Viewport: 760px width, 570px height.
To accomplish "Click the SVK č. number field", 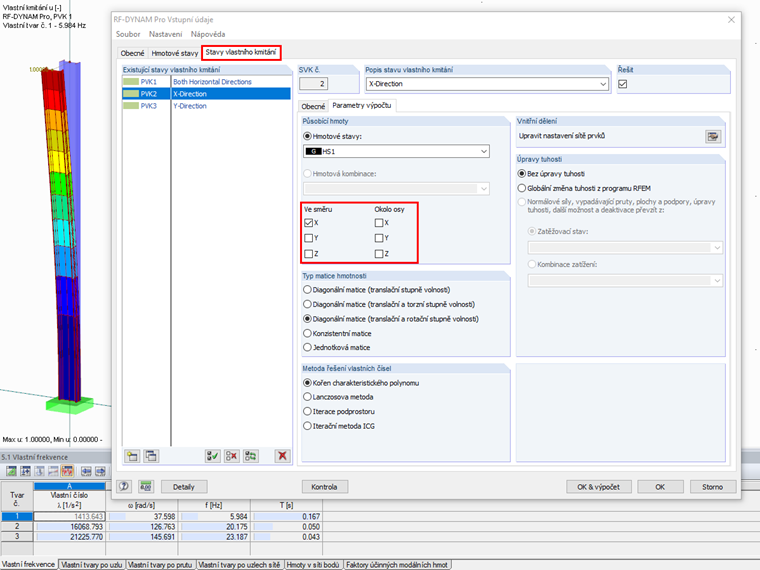I will (314, 84).
